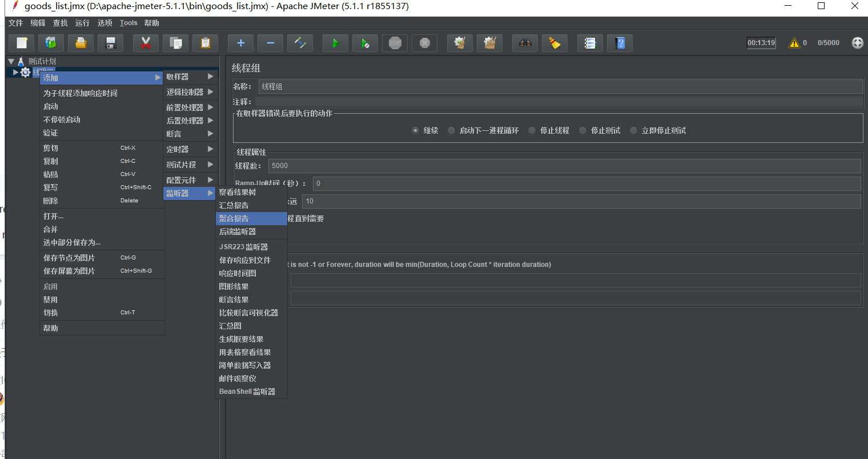
Task: Choose 察看结果树 from the listener submenu
Action: (x=251, y=192)
